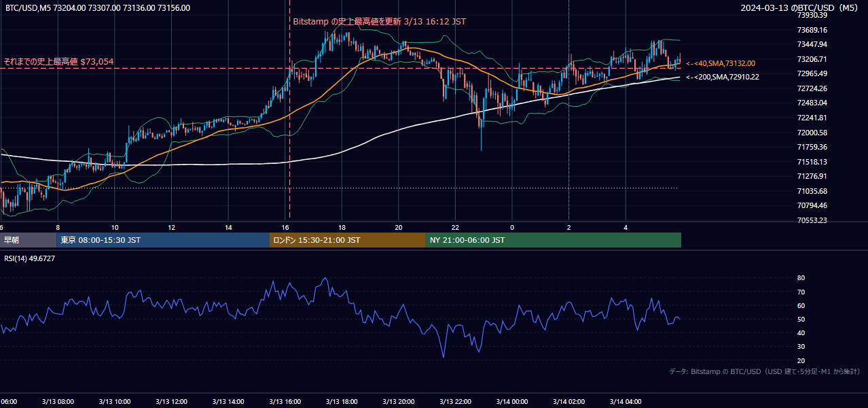
Task: Click the 'RSI(14) 49.6727' indicator label
Action: (30, 258)
